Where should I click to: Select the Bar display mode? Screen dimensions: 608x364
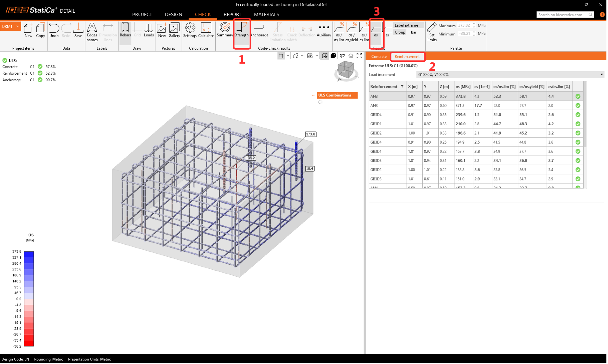click(414, 32)
